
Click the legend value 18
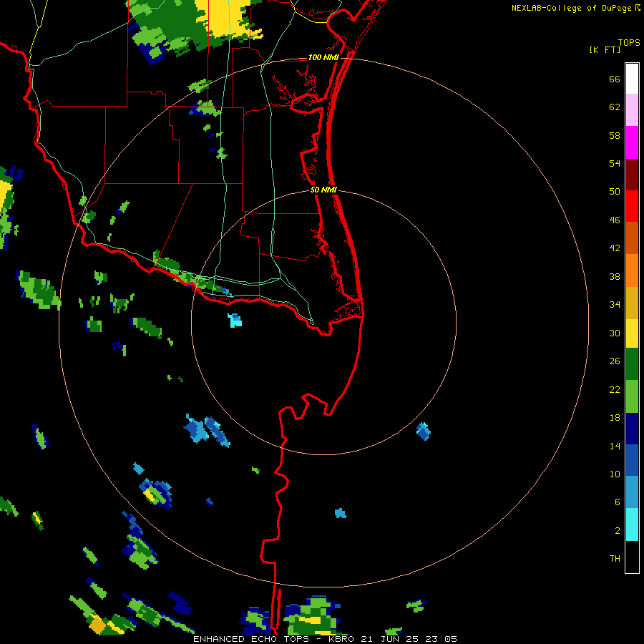615,418
